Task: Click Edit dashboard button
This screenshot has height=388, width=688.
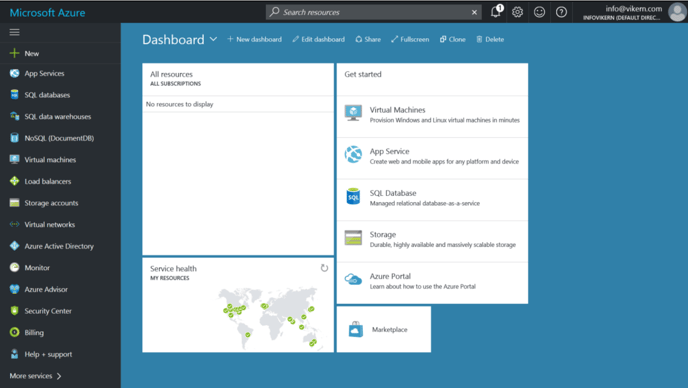Action: (x=319, y=39)
